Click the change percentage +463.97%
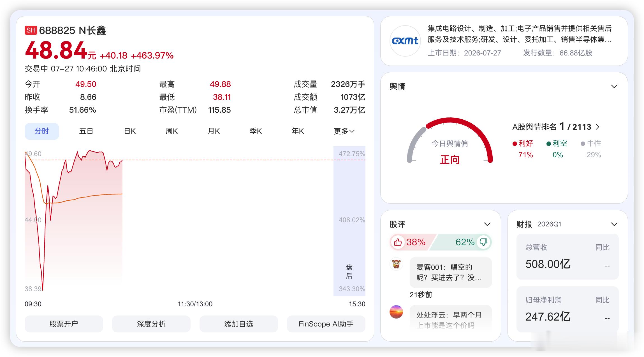 point(152,55)
